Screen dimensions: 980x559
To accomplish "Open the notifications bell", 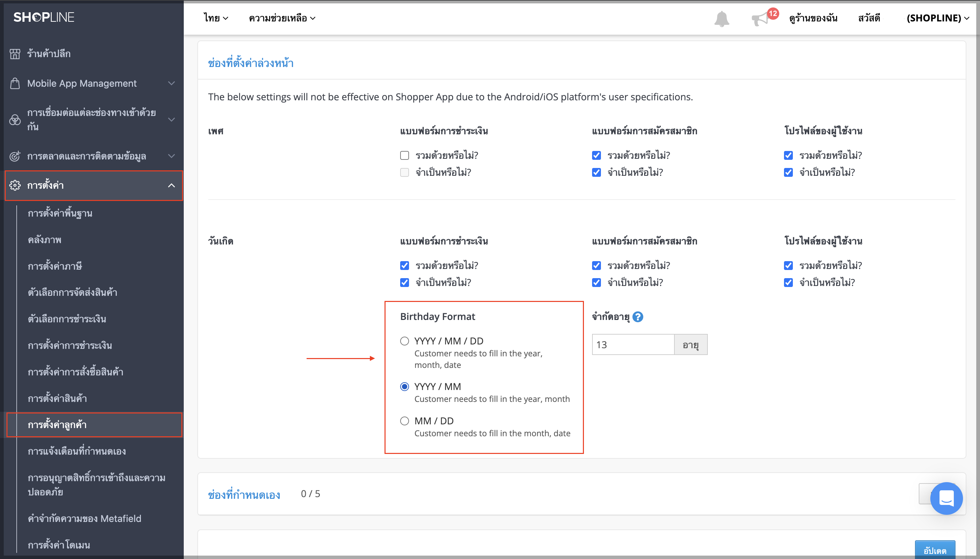I will tap(721, 18).
